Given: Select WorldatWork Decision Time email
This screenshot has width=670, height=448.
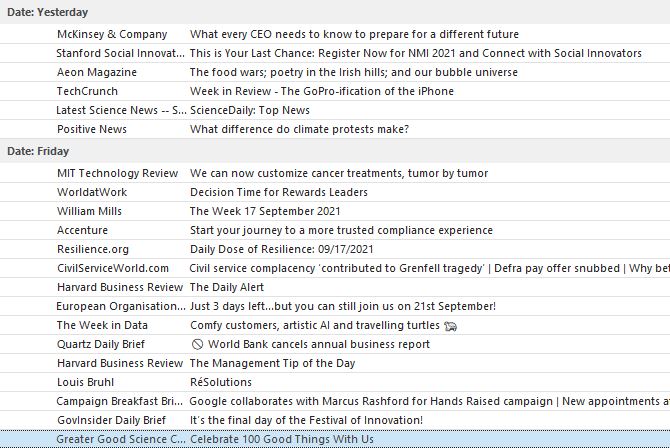Looking at the screenshot, I should click(278, 192).
